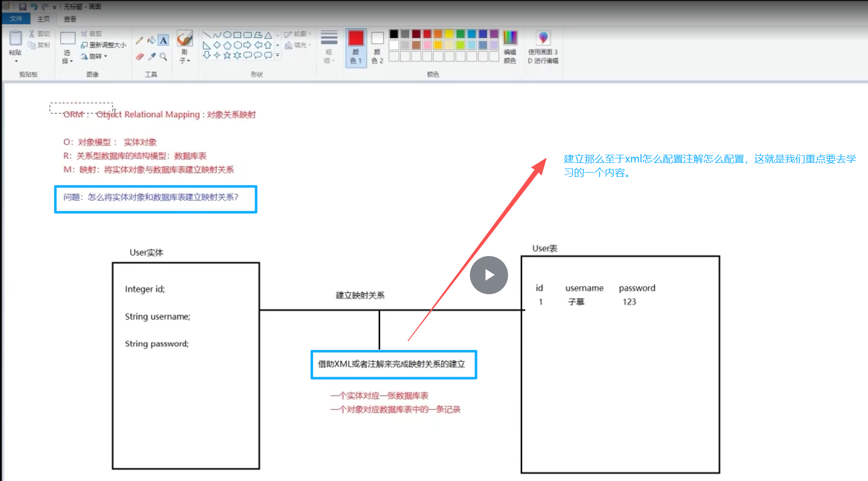
Task: Select 颜色 1 (Color 1) red swatch
Action: click(x=356, y=47)
